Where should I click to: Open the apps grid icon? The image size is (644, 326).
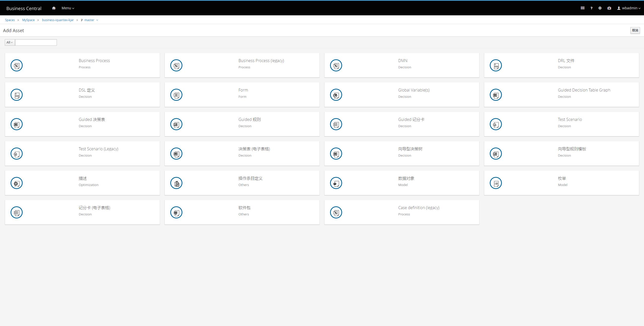(x=582, y=8)
